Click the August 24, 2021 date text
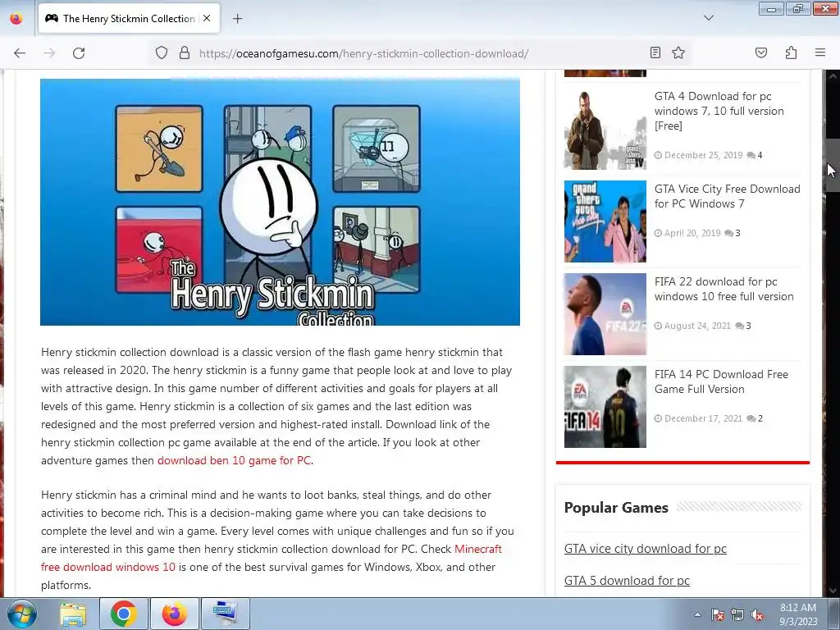 pos(697,326)
